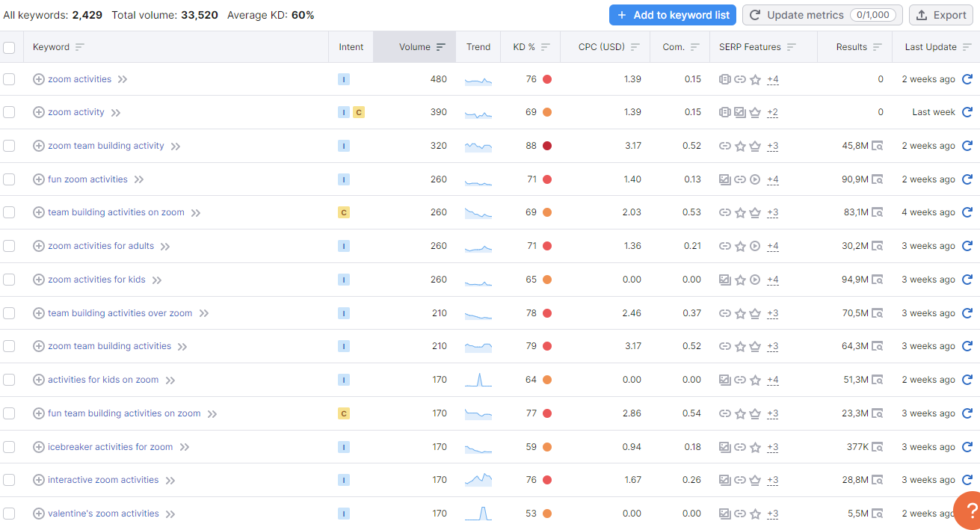This screenshot has width=980, height=530.
Task: View SERP for icebreaker activities for zoom
Action: pos(878,447)
